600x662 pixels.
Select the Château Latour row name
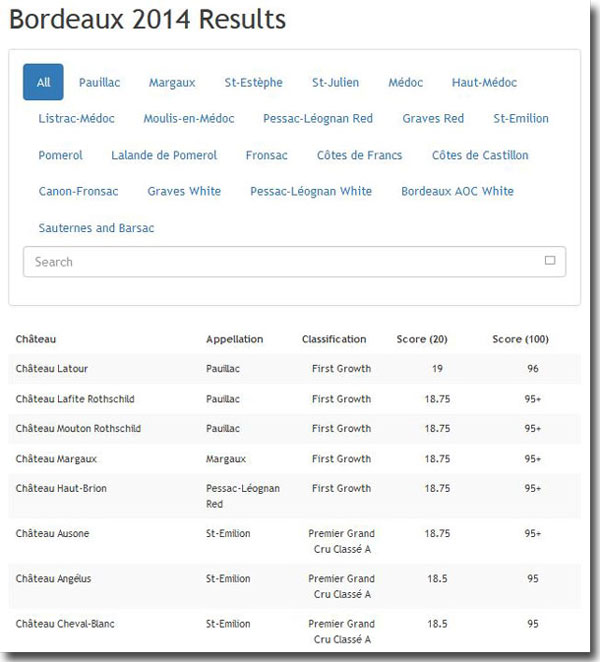(52, 369)
